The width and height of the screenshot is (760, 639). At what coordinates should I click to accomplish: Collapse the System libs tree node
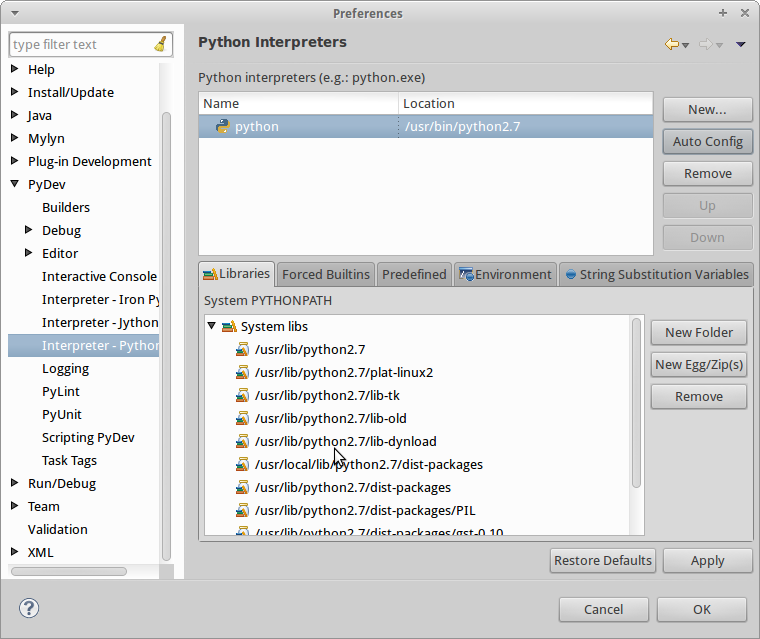pyautogui.click(x=212, y=327)
